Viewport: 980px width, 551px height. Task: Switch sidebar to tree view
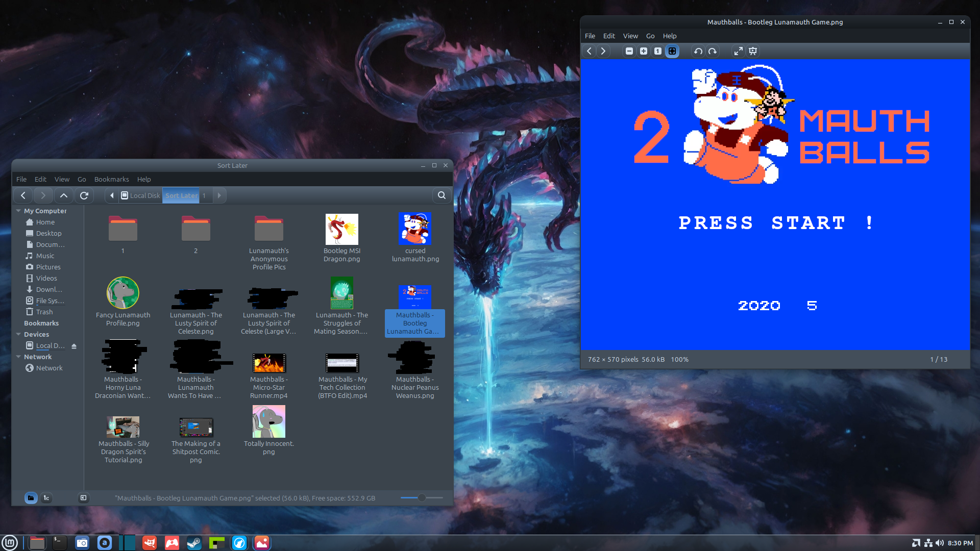coord(46,498)
